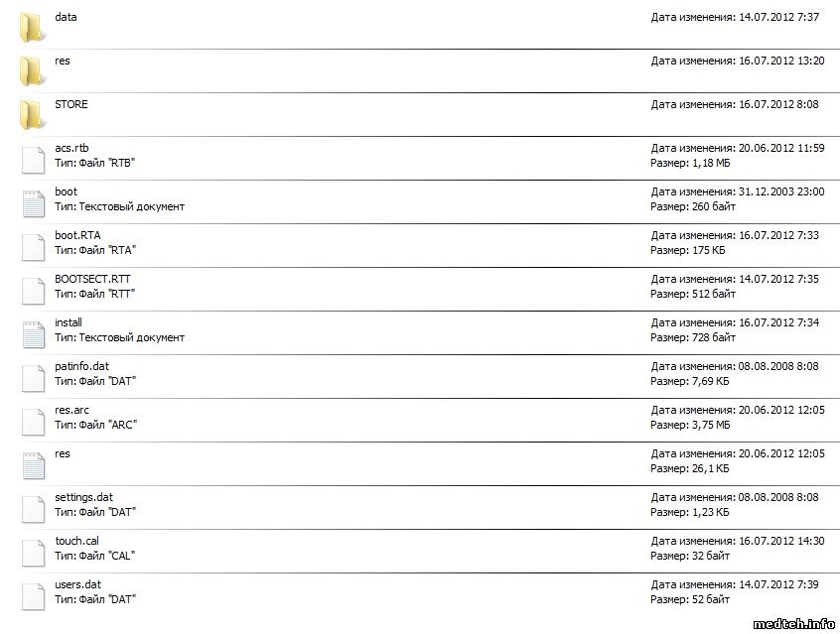This screenshot has width=840, height=634.
Task: Click the BOOTSECT.RTT file icon
Action: point(34,289)
